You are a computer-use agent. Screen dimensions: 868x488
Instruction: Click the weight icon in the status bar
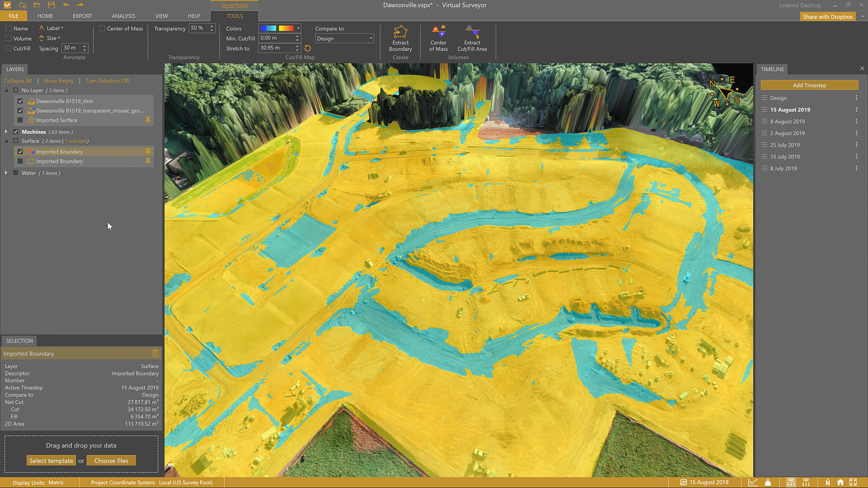[768, 483]
